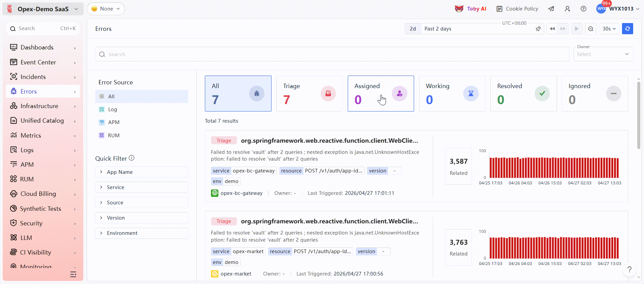This screenshot has width=644, height=284.
Task: Select the APM error source filter
Action: [x=113, y=122]
